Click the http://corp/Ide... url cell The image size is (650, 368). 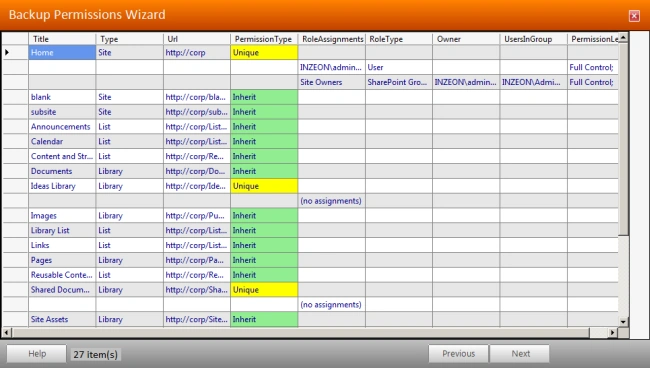(x=197, y=186)
